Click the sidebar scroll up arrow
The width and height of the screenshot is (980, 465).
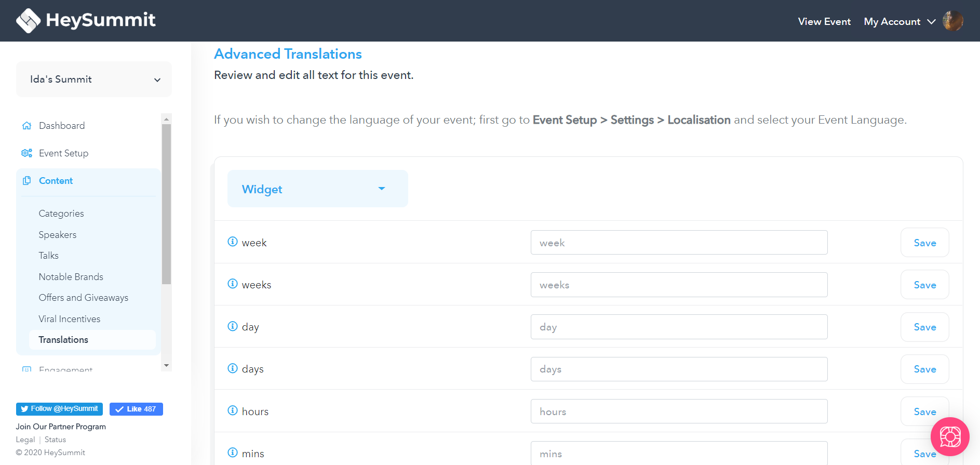[166, 119]
